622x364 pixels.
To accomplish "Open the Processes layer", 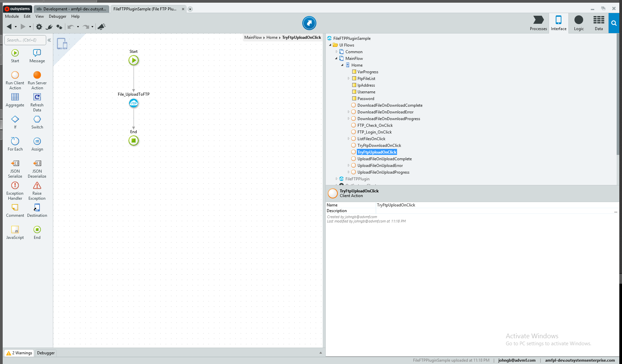I will click(538, 23).
